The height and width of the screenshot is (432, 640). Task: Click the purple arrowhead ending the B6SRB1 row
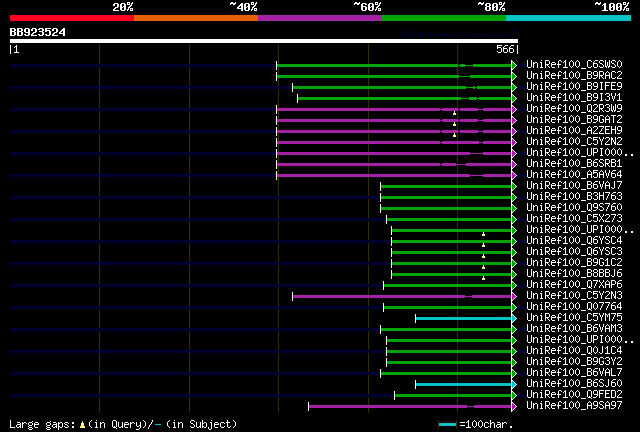click(514, 165)
